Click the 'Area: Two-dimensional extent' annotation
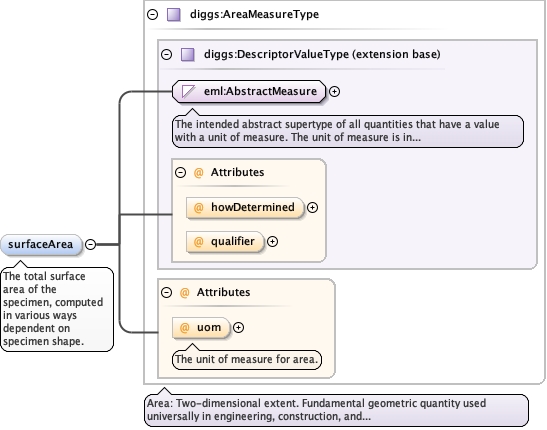 point(336,410)
